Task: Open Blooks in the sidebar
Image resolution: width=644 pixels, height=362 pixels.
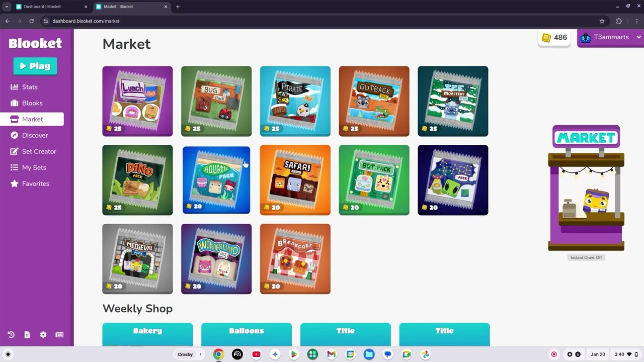Action: [32, 103]
